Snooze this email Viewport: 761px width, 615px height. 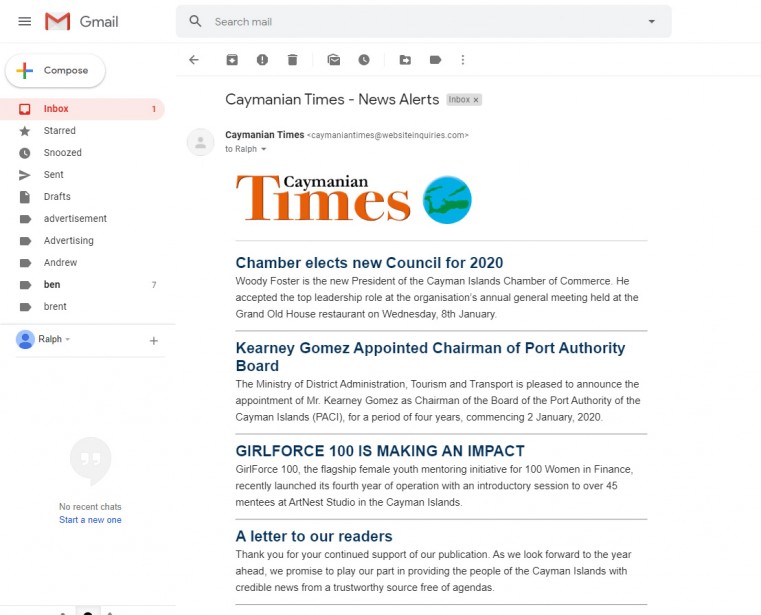point(364,60)
